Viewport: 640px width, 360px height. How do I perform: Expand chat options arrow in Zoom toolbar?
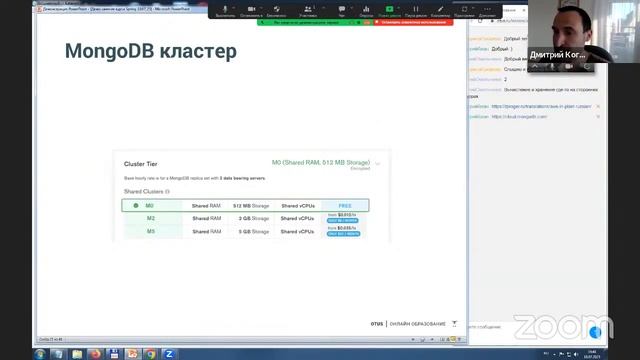pos(351,7)
